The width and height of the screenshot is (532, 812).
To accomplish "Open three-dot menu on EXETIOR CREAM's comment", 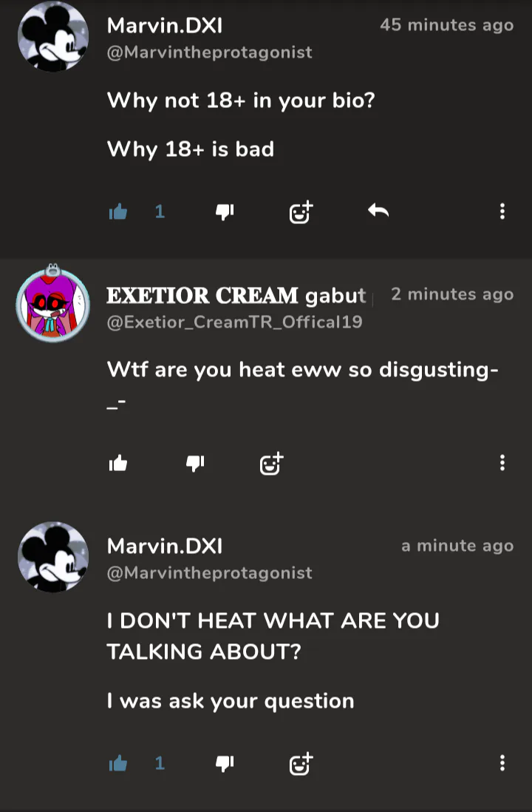I will pos(502,462).
